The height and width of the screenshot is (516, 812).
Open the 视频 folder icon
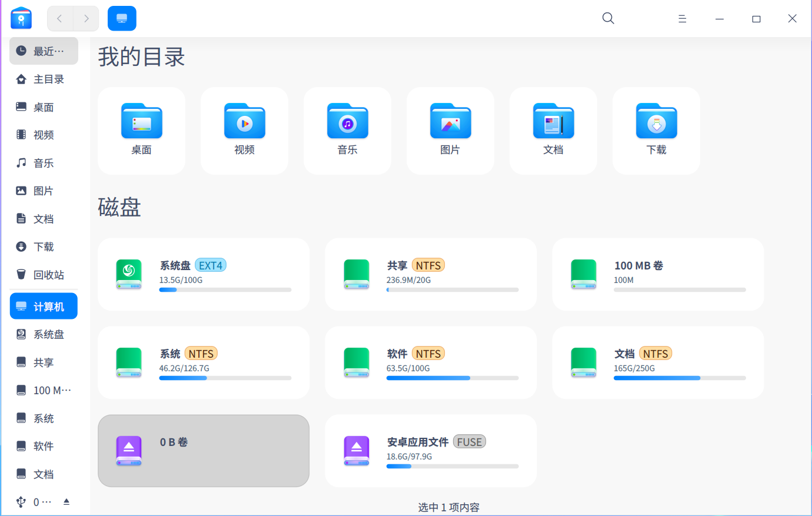coord(244,121)
